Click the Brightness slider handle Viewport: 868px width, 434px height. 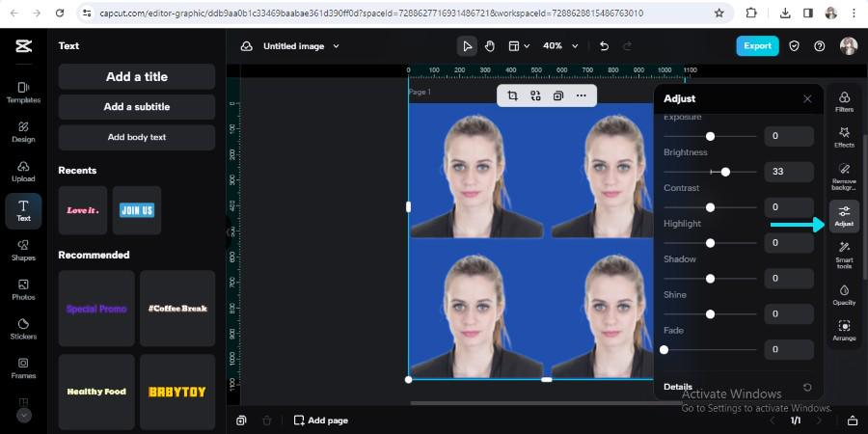725,173
